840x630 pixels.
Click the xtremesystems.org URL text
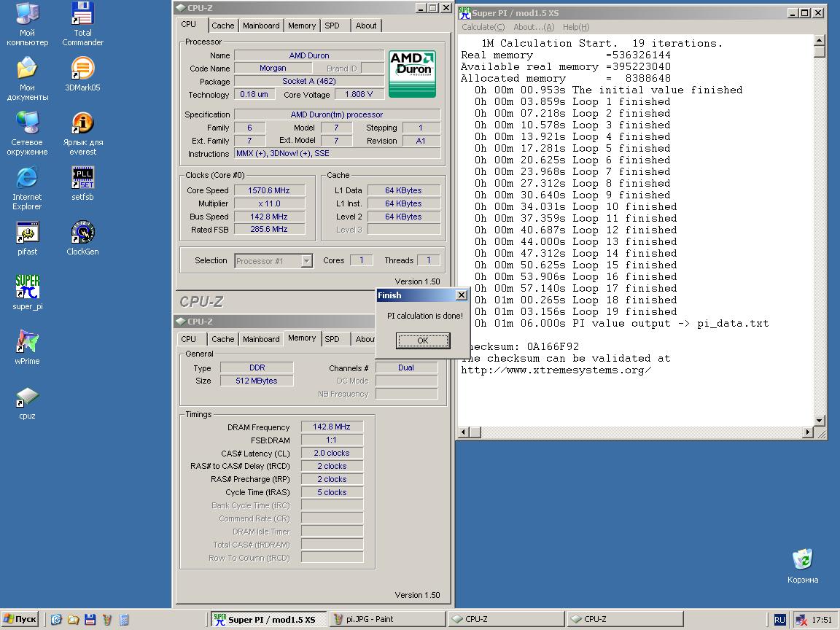(556, 370)
